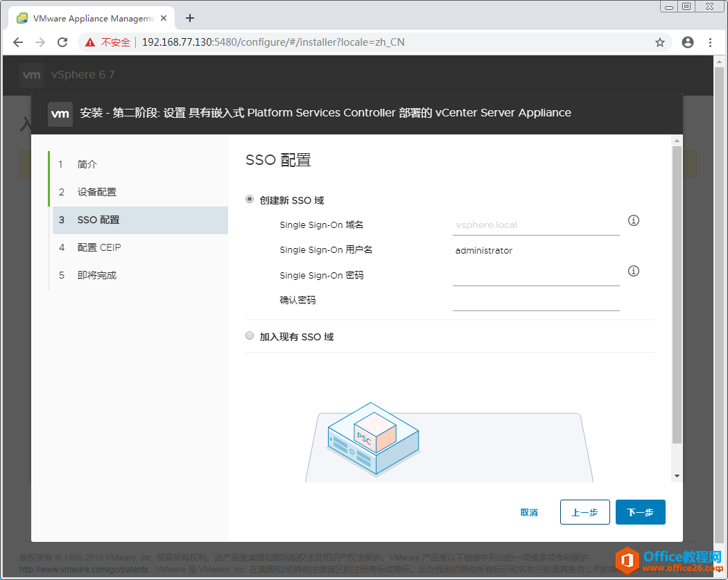Click the browser address bar URL
The height and width of the screenshot is (580, 728).
pos(273,42)
